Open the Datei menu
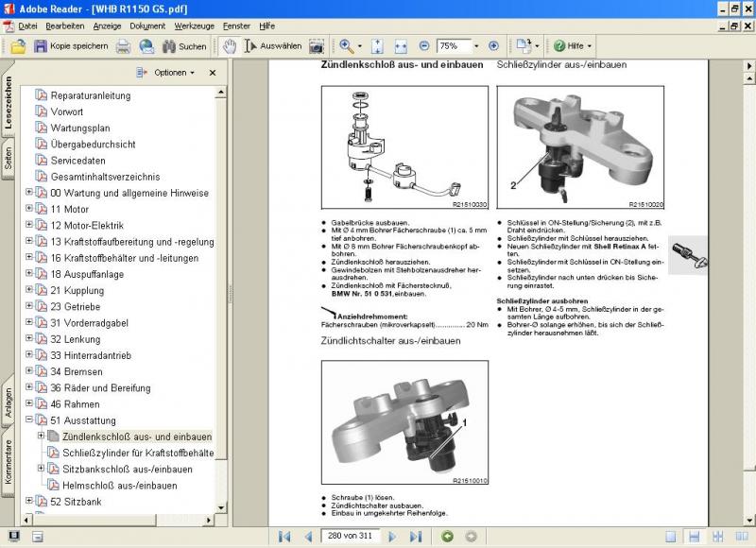 [27, 26]
